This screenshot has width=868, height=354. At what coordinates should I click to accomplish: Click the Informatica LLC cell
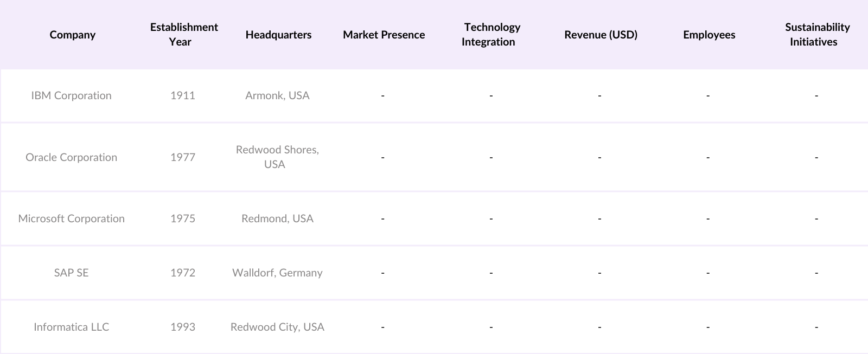coord(71,327)
